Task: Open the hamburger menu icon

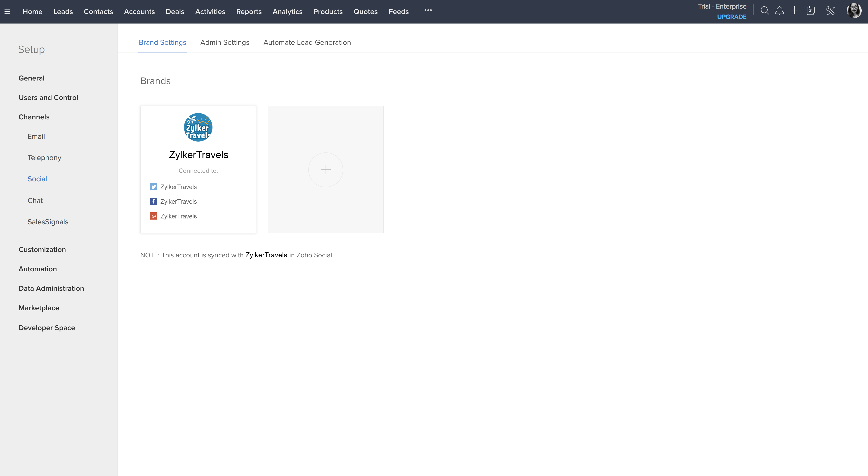Action: pos(7,12)
